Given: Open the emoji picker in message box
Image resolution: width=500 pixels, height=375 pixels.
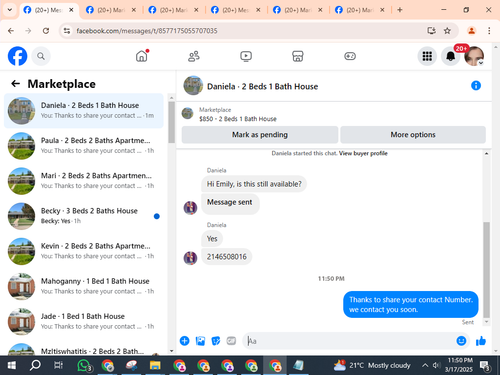Looking at the screenshot, I should [x=461, y=341].
